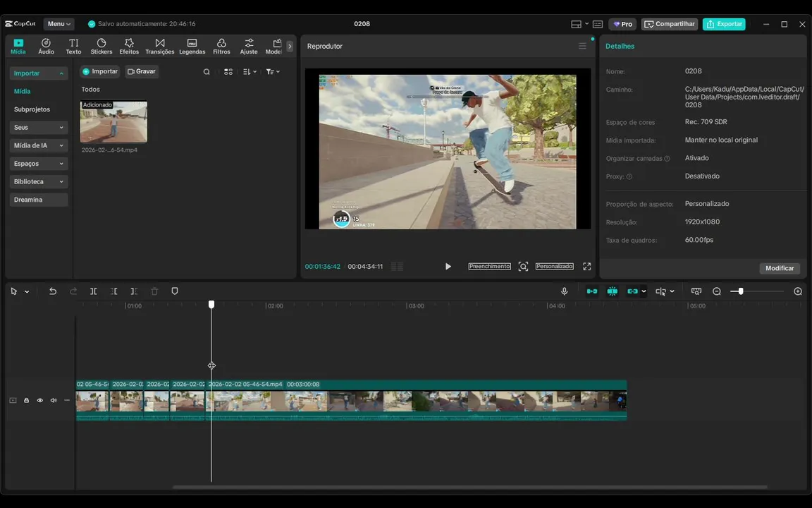Hide the video track with eye icon
The image size is (812, 508).
point(40,401)
